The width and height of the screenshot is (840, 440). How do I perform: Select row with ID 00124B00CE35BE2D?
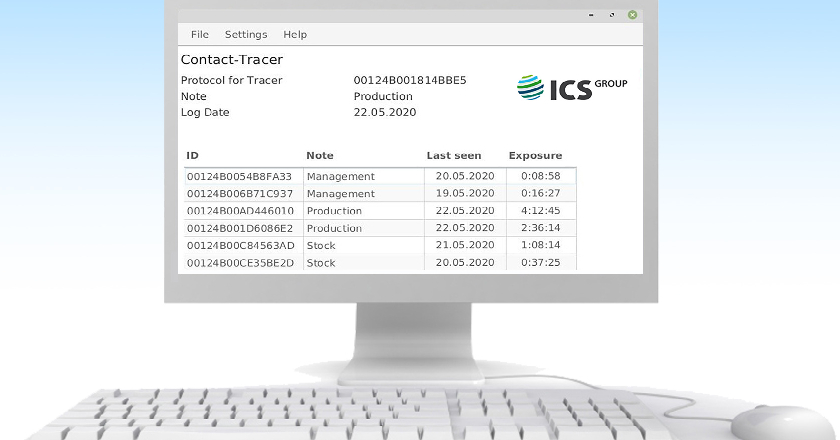pos(380,262)
